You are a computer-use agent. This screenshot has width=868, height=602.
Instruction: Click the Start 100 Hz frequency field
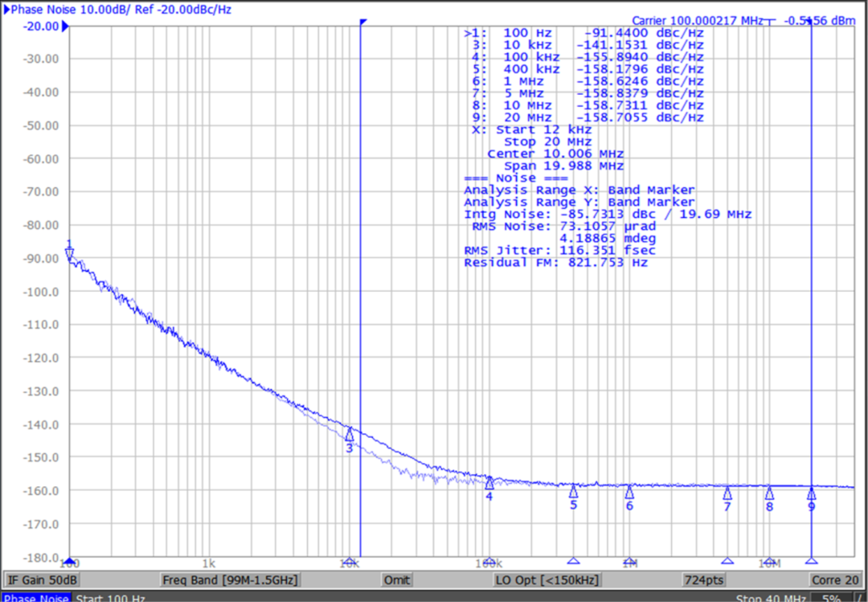[112, 598]
